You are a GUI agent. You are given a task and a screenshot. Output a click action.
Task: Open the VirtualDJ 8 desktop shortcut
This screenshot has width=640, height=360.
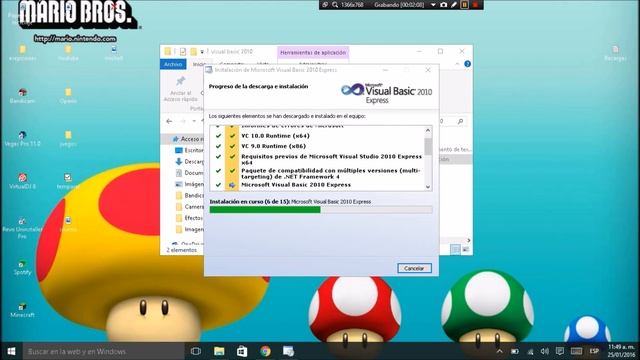point(22,181)
